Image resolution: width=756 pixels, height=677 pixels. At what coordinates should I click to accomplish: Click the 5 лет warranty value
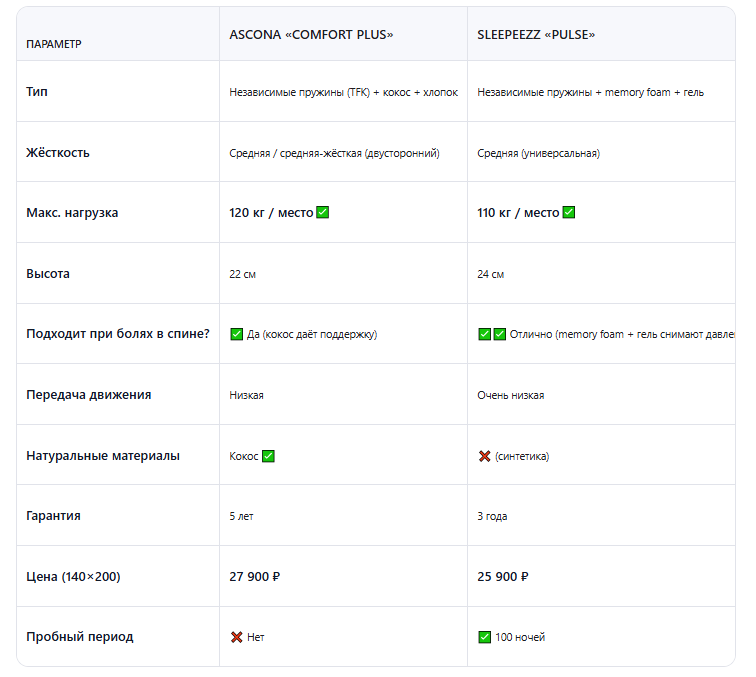coord(241,516)
